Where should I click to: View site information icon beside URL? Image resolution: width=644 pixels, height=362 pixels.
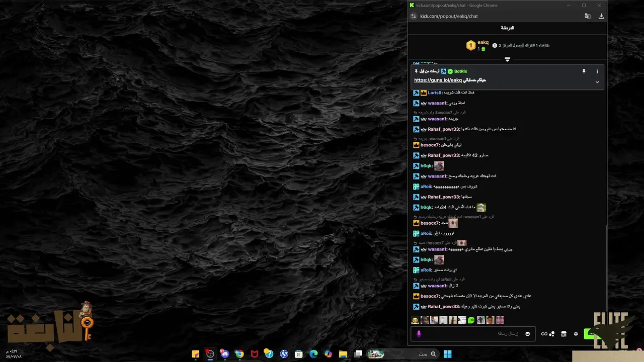(414, 16)
